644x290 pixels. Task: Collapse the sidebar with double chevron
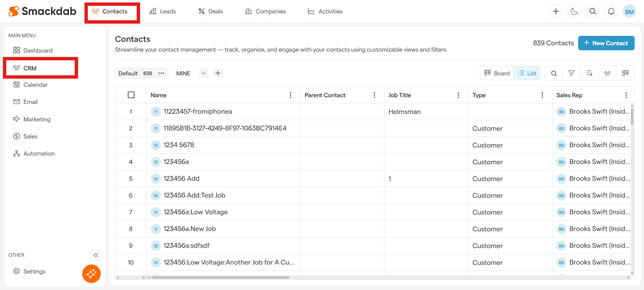click(96, 255)
